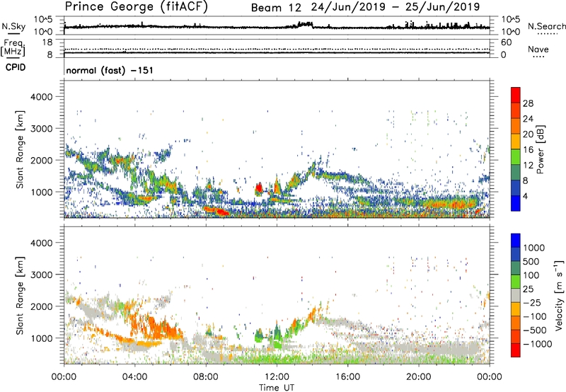Click the 16:00 time tick label
The width and height of the screenshot is (566, 392).
pyautogui.click(x=347, y=377)
